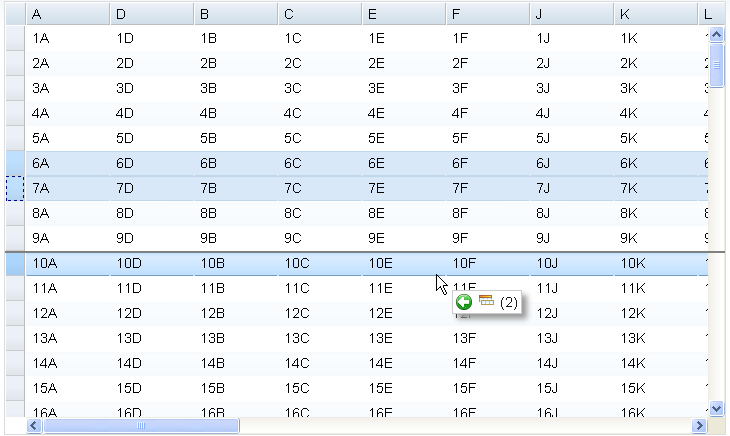The image size is (730, 436).
Task: Click cell 14B
Action: click(x=236, y=363)
